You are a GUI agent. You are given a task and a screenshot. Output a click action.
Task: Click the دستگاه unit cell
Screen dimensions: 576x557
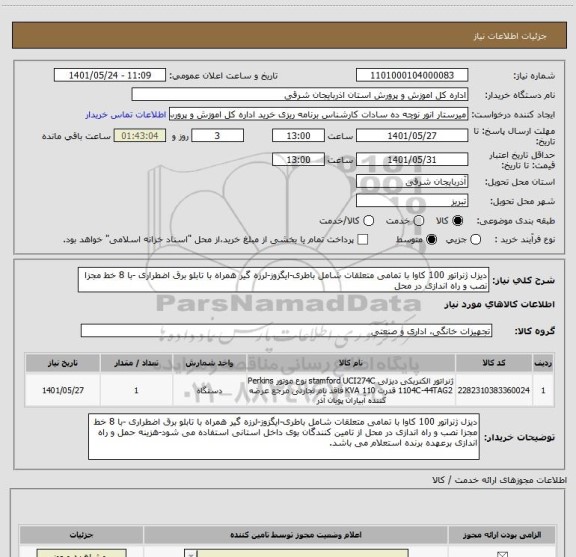tap(209, 390)
